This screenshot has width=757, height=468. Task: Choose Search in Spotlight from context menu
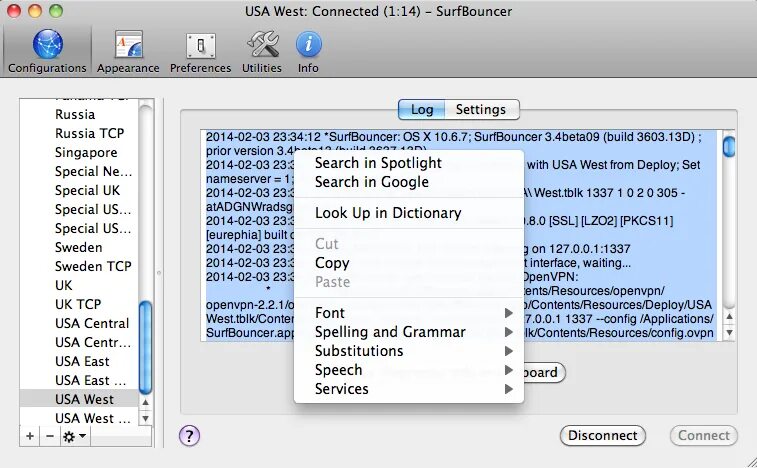(x=408, y=163)
